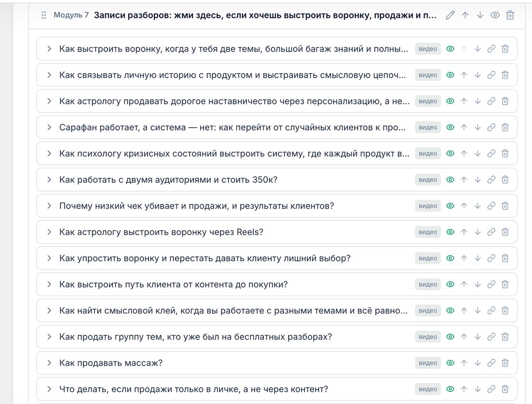Open lesson title 'Как психологу кризисных состояний'

pyautogui.click(x=234, y=153)
